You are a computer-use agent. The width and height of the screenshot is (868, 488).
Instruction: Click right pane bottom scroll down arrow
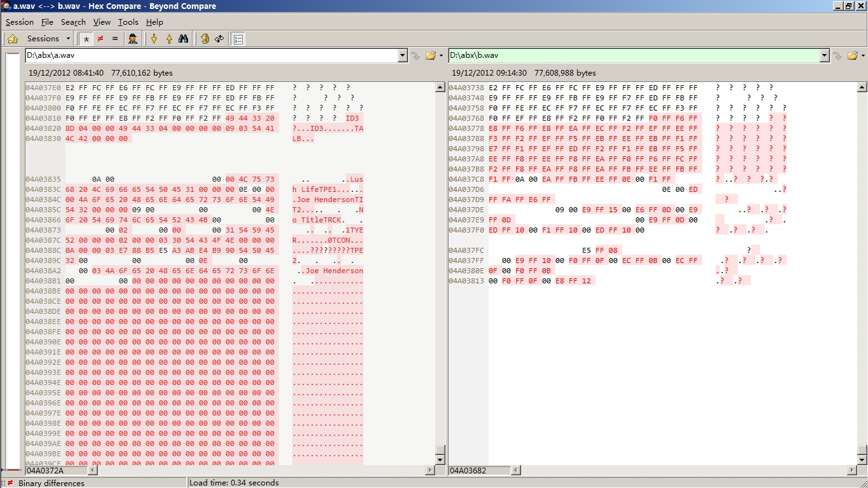coord(862,459)
